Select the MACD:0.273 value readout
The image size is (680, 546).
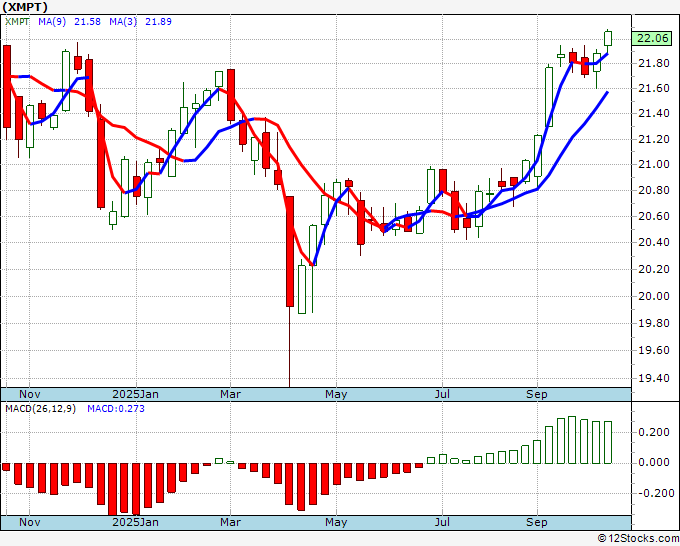116,409
